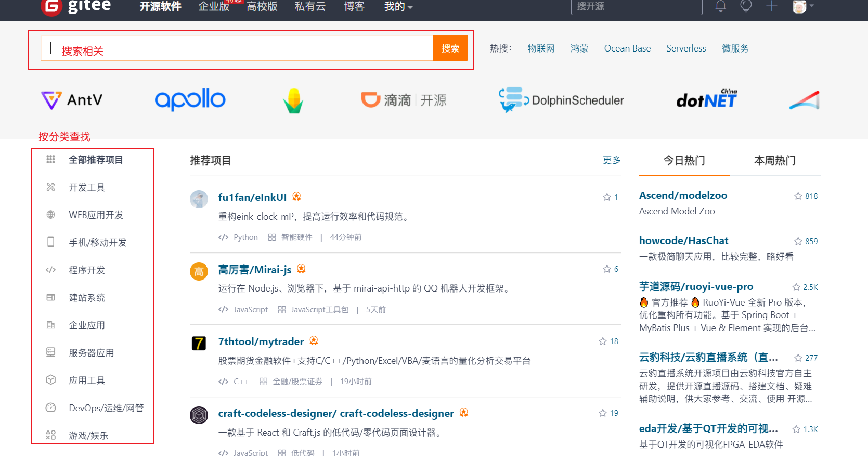Click 更多 to see more recommended projects
The height and width of the screenshot is (456, 868).
coord(612,160)
